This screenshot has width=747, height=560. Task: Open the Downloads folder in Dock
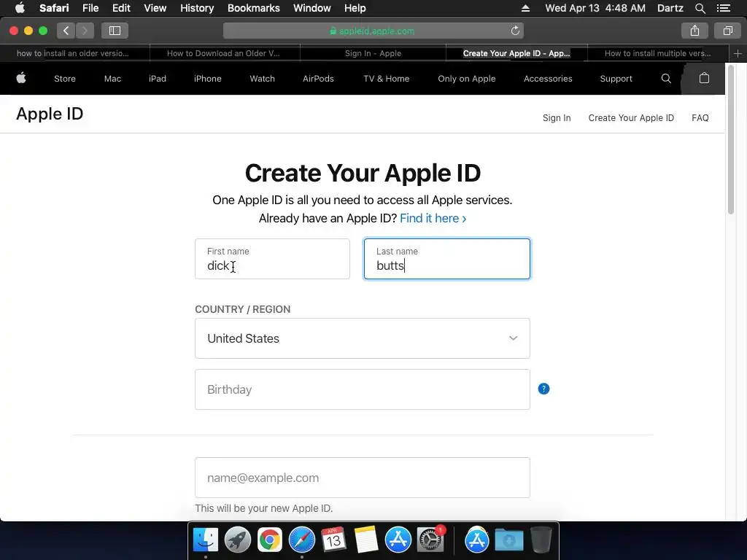click(508, 540)
